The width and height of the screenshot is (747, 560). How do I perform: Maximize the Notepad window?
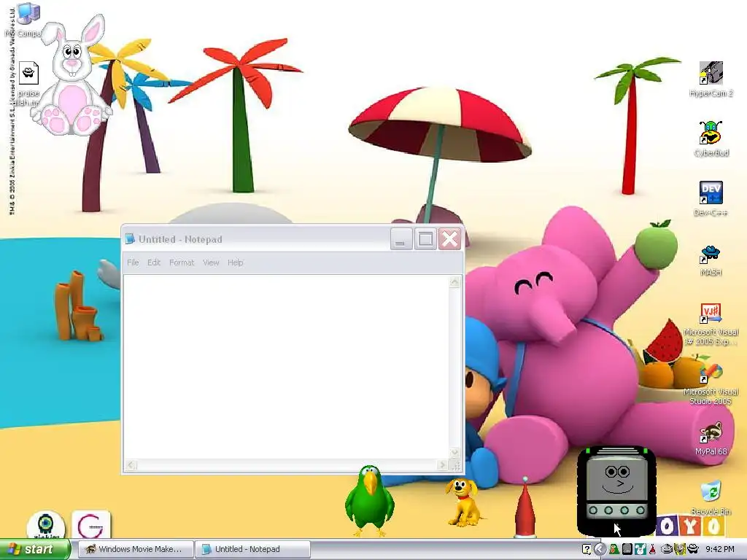click(425, 238)
